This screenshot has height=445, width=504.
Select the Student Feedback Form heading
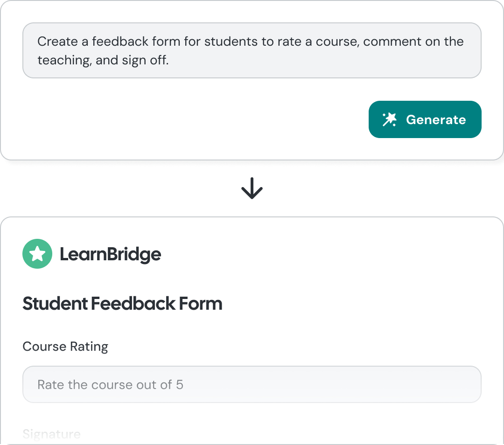tap(122, 304)
